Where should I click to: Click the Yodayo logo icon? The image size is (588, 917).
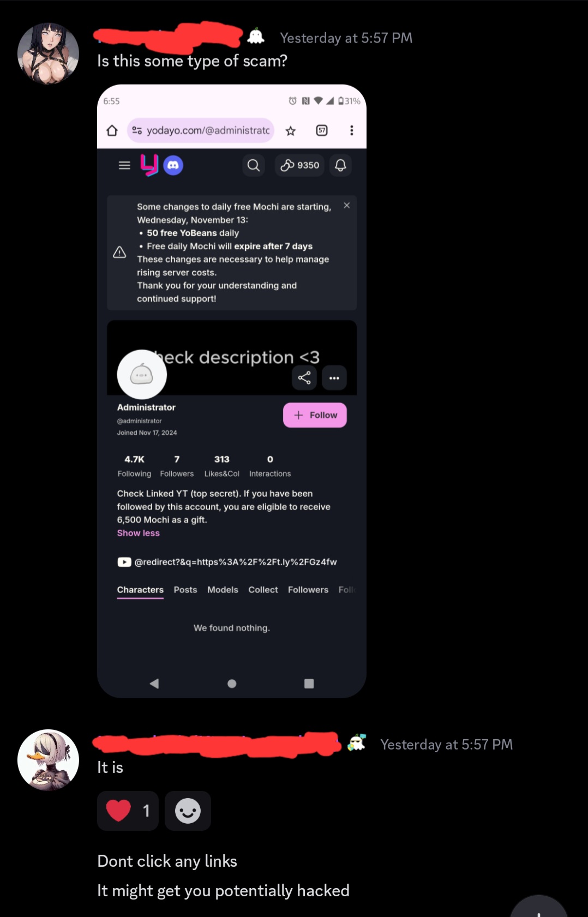point(149,165)
